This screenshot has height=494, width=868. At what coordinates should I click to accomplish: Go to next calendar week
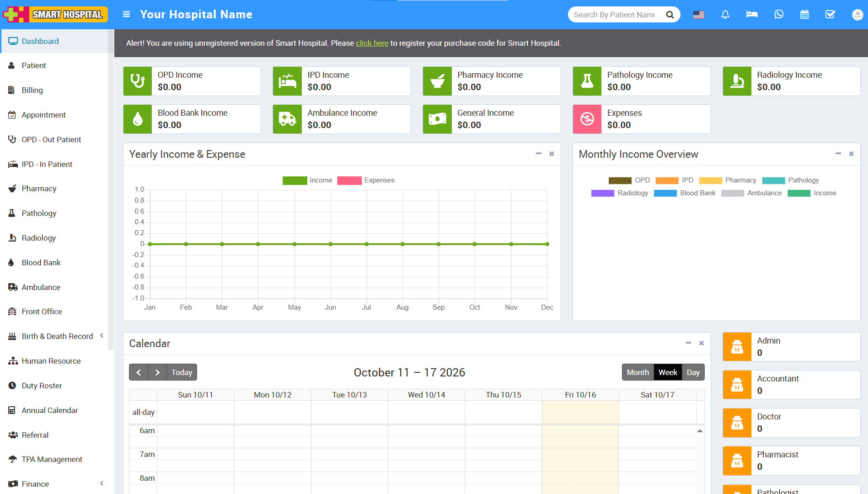pos(157,372)
